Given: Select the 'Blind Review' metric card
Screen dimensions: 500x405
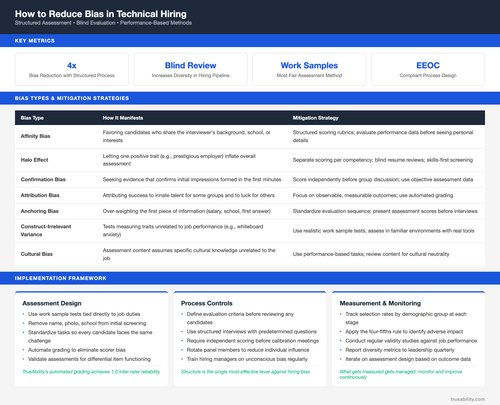Looking at the screenshot, I should 190,69.
